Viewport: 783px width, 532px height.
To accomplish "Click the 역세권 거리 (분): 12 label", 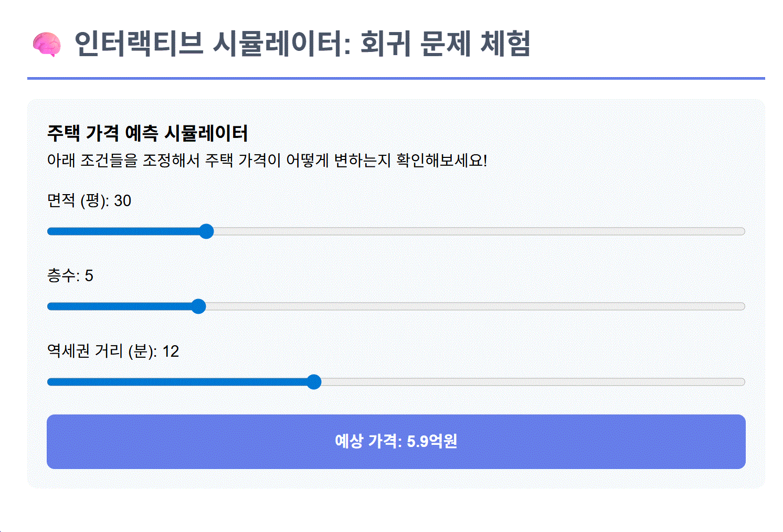I will click(113, 351).
